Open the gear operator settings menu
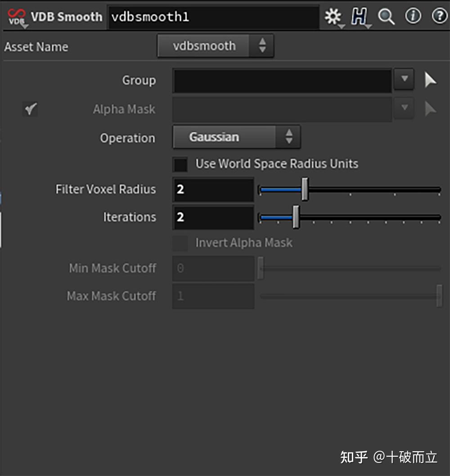Viewport: 450px width, 476px height. (x=333, y=16)
